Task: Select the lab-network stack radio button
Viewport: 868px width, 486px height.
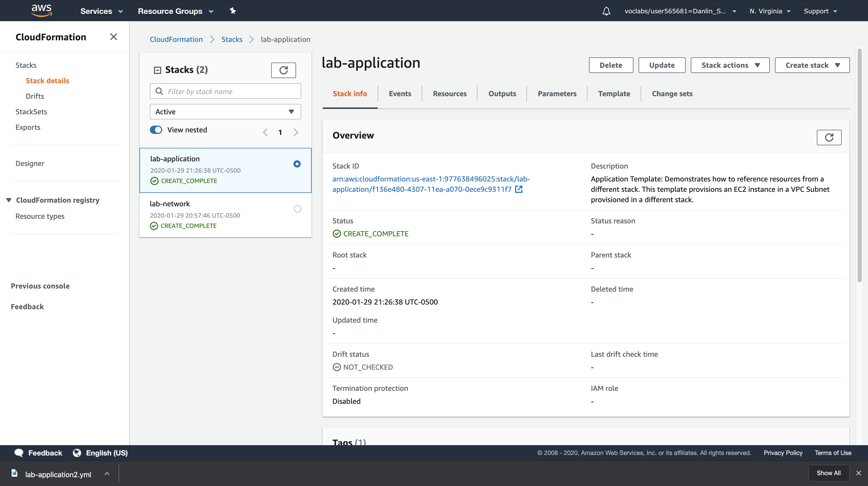Action: point(297,209)
